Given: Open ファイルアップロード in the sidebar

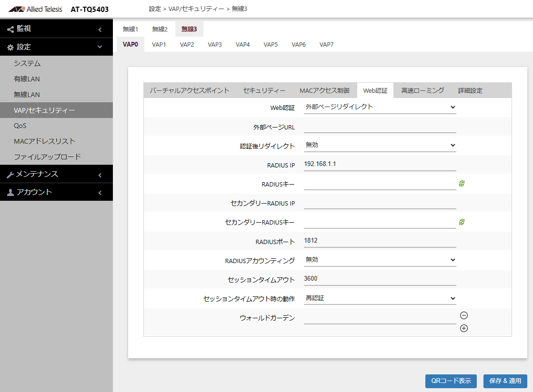Looking at the screenshot, I should 56,157.
